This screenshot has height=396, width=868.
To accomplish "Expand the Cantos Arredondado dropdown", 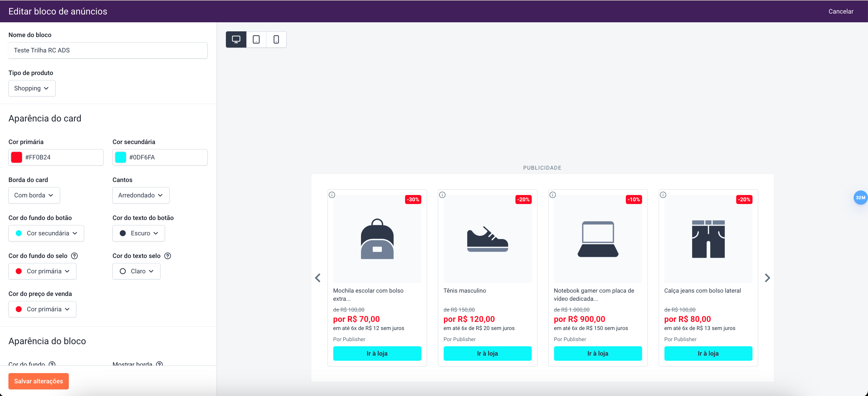I will tap(141, 195).
